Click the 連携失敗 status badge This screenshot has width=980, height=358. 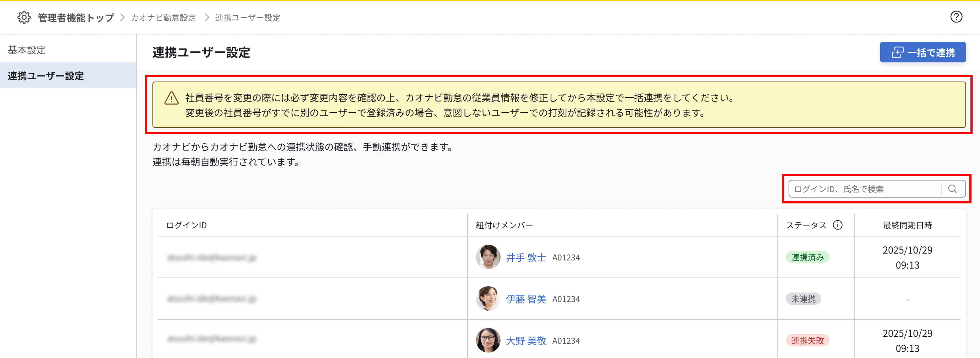click(807, 340)
